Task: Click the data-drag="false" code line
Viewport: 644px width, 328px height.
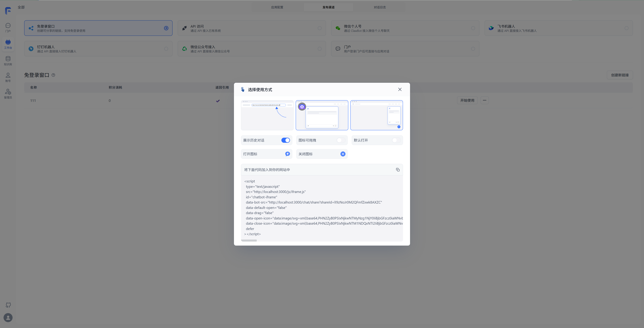Action: (x=260, y=213)
